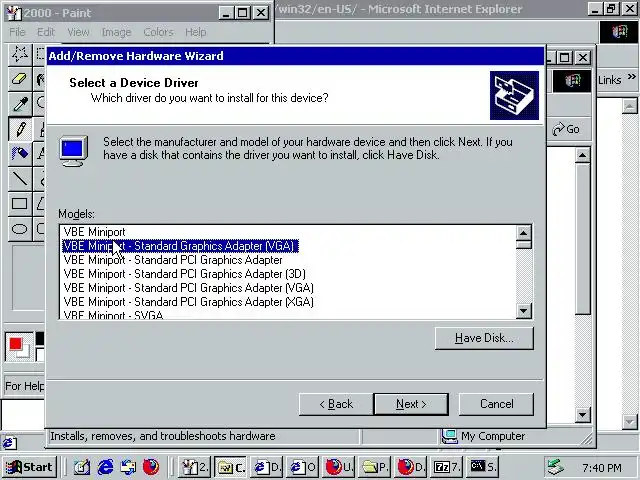The width and height of the screenshot is (640, 480).
Task: Switch to the 7-Zip taskbar button
Action: tap(447, 467)
